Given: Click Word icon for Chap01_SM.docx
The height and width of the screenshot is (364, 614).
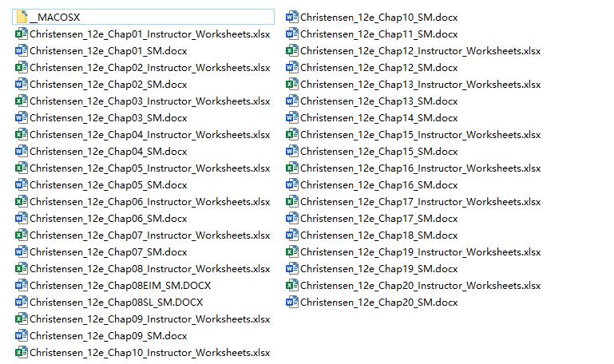Looking at the screenshot, I should tap(21, 50).
